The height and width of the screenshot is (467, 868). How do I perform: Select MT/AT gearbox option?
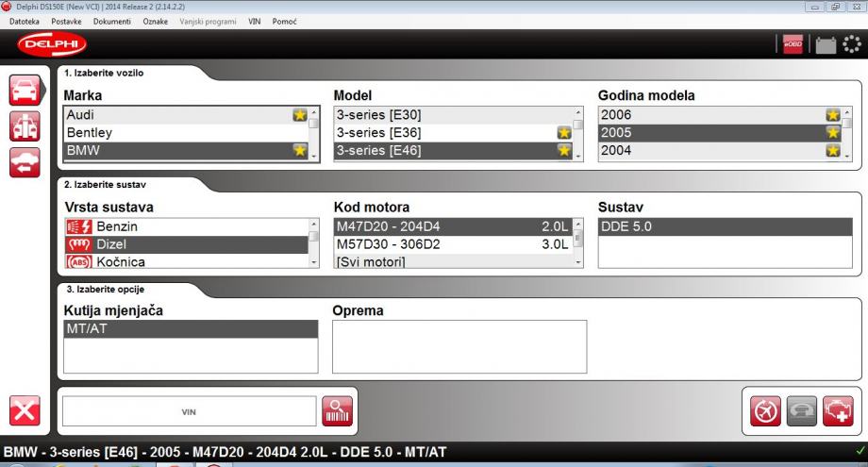tap(191, 329)
